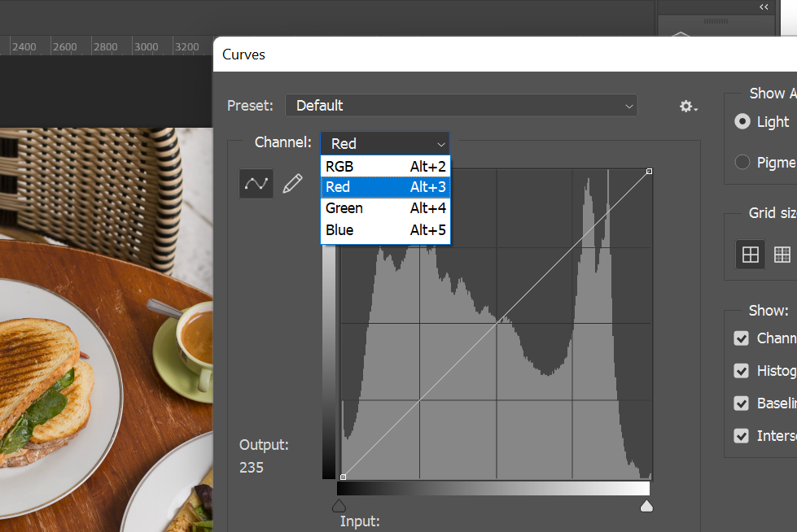Choose RGB in the channel list
Image resolution: width=797 pixels, height=532 pixels.
click(385, 166)
